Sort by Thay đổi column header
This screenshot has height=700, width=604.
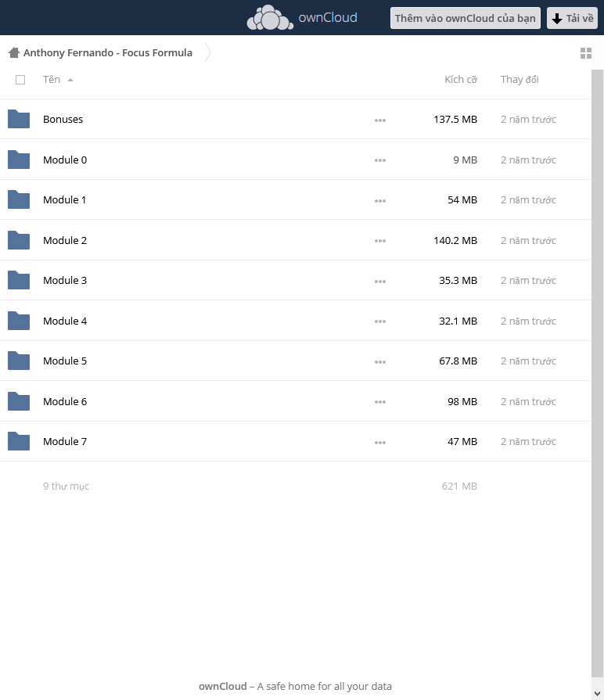pos(520,80)
